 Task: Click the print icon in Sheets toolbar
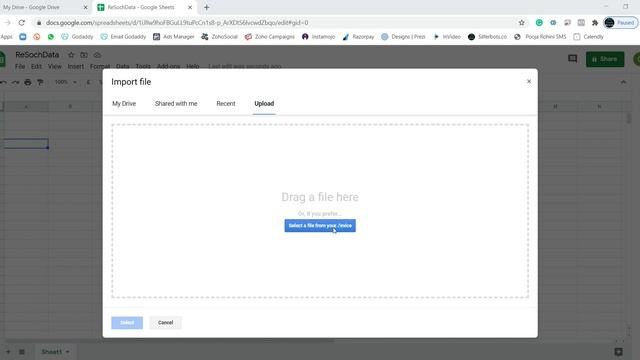[x=28, y=82]
